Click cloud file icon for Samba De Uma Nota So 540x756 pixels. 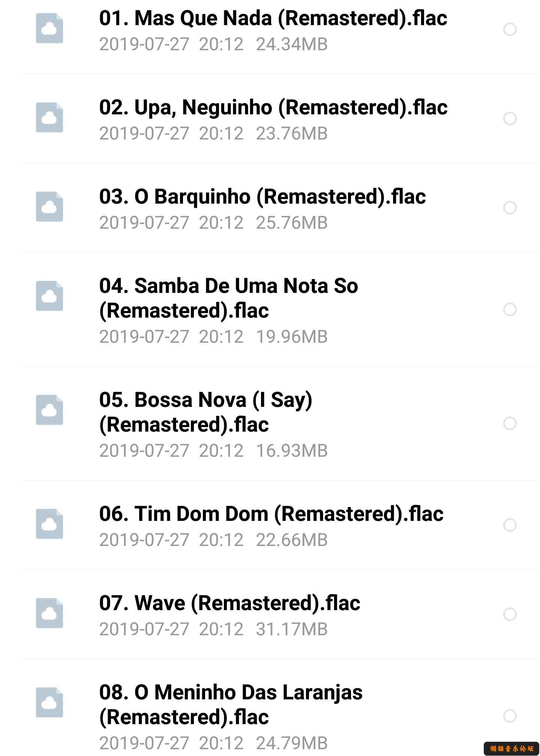click(49, 296)
